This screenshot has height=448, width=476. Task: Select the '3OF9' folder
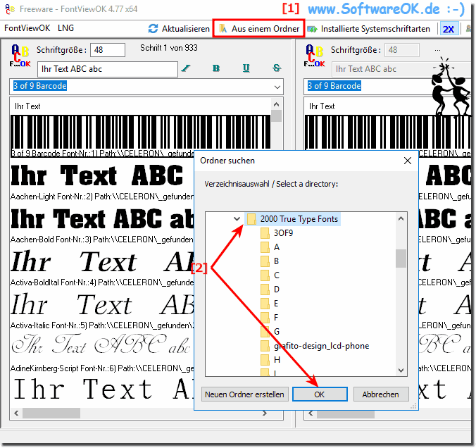(x=283, y=233)
